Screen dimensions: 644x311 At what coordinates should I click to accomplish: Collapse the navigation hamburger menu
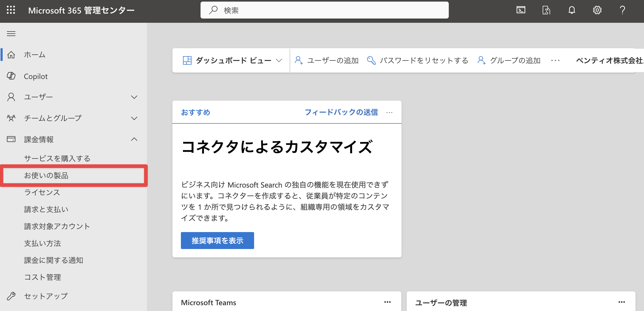[x=11, y=34]
